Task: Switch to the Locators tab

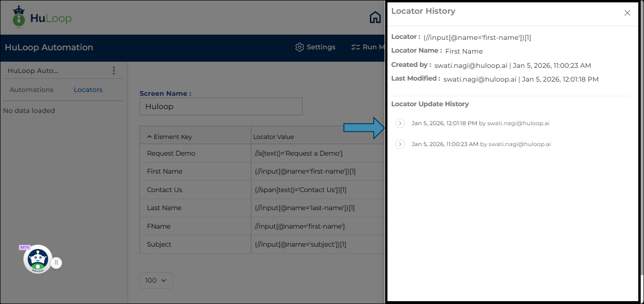Action: point(88,90)
